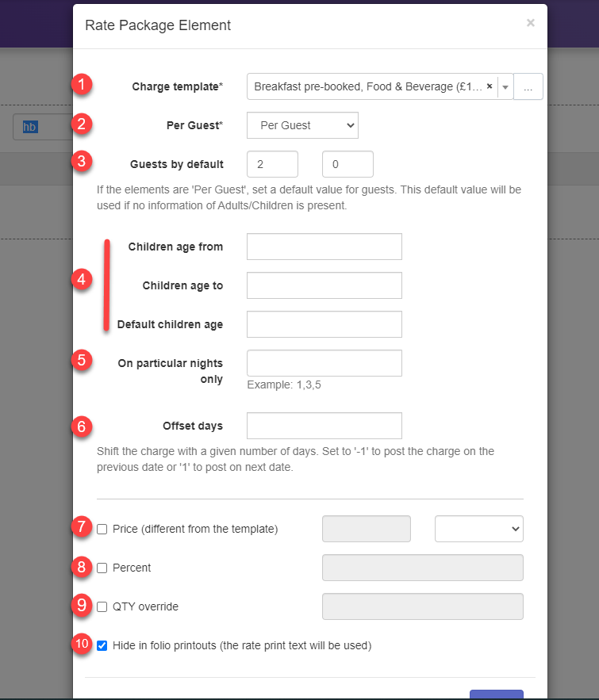Click the Children age to input

(x=324, y=285)
